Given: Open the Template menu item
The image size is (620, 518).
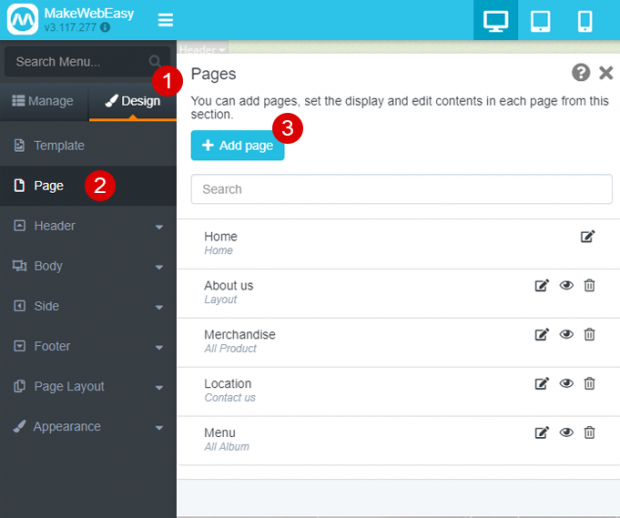Looking at the screenshot, I should point(59,146).
